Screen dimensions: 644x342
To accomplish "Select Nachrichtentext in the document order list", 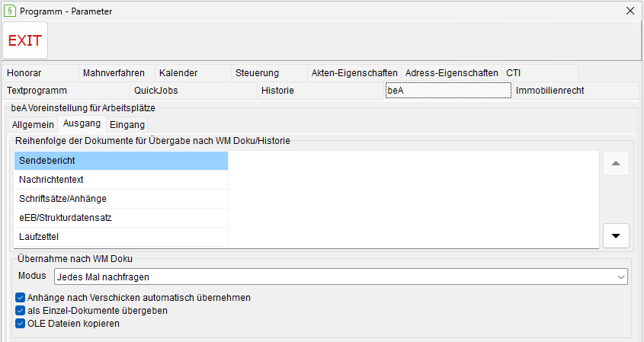I will click(121, 180).
